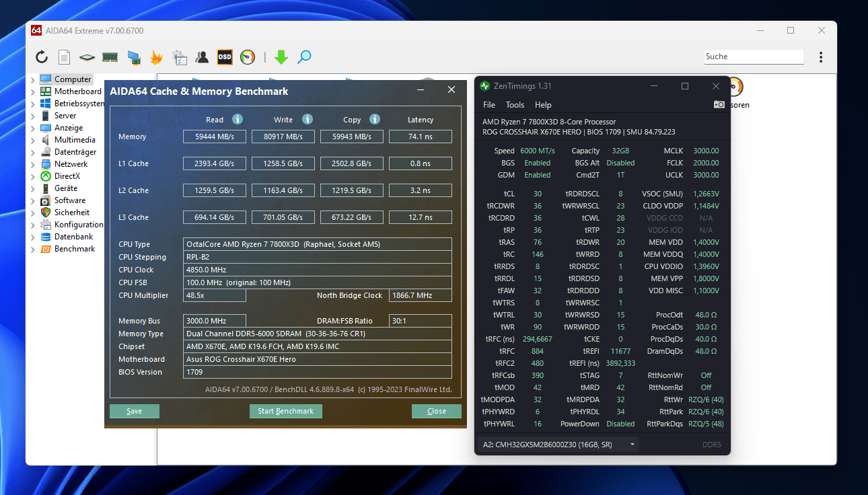Expand the Server tree node arrow
Screen dimensions: 868x495
(x=32, y=116)
